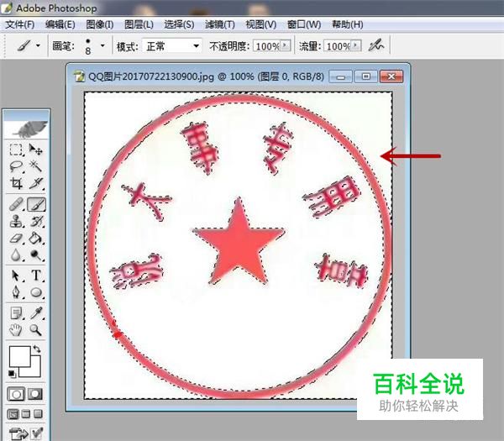
Task: Open the 滤镜(T) menu
Action: [220, 24]
